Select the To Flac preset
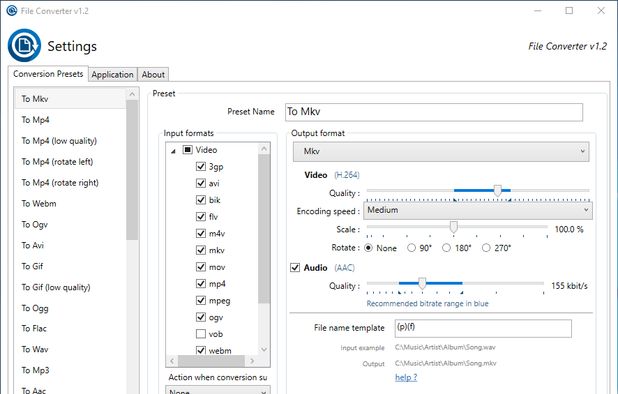Image resolution: width=618 pixels, height=394 pixels. point(70,328)
